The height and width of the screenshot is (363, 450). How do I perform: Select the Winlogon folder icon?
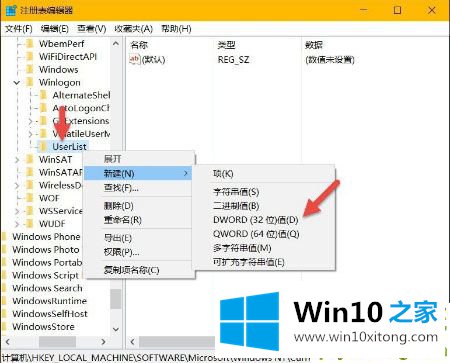tap(30, 82)
